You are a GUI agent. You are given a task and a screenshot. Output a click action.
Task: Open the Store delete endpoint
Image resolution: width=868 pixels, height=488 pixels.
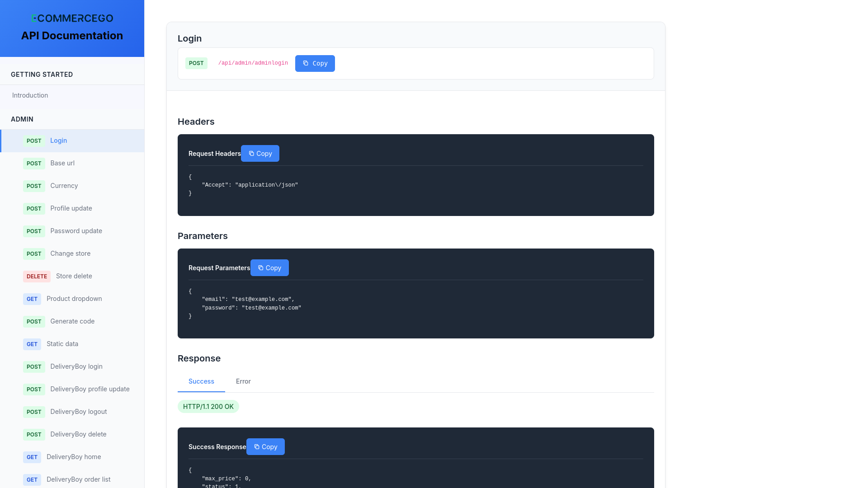pos(72,276)
